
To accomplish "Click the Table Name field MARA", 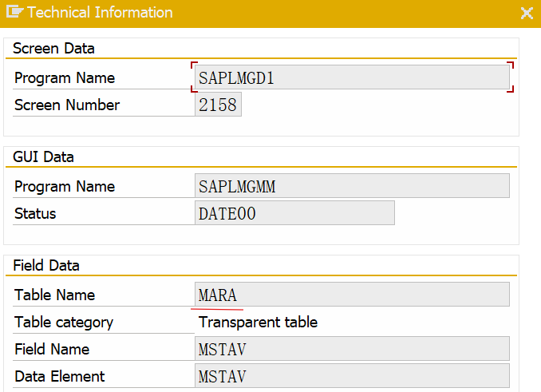I will point(352,295).
